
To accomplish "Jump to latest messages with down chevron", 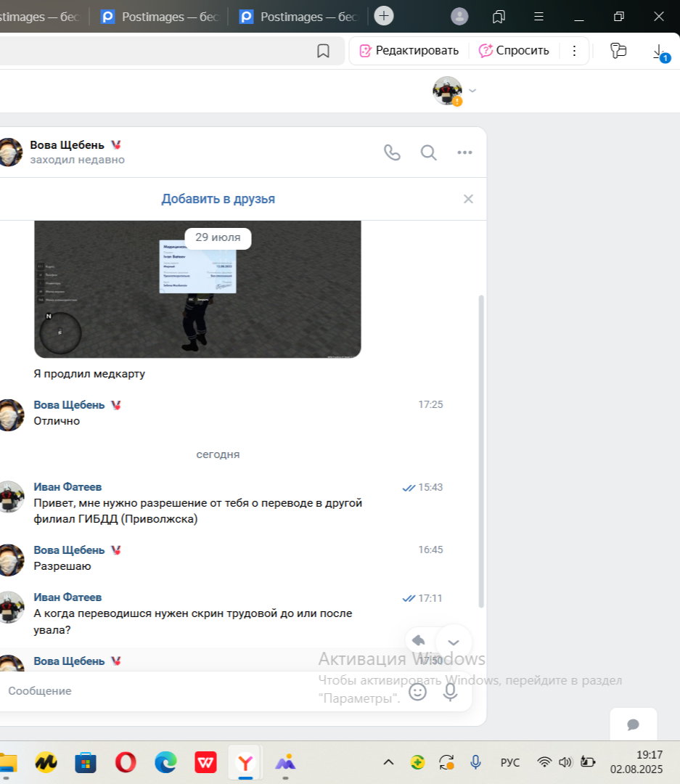I will pyautogui.click(x=454, y=642).
